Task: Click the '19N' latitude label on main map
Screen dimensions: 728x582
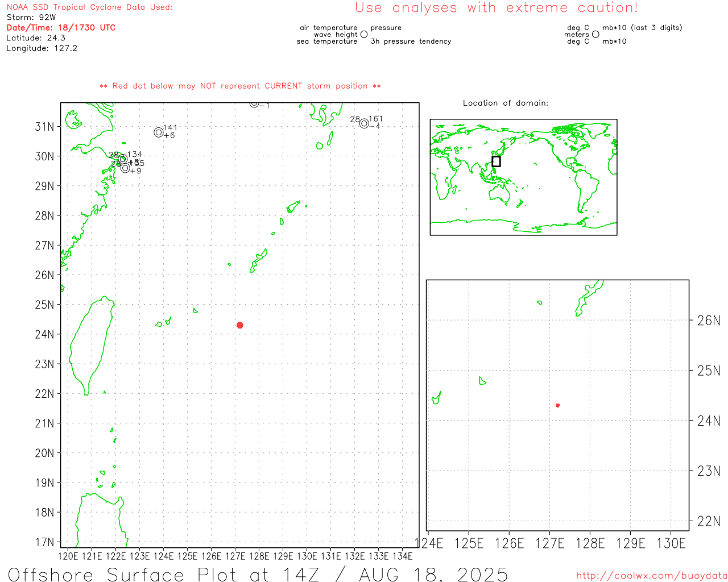Action: 45,483
